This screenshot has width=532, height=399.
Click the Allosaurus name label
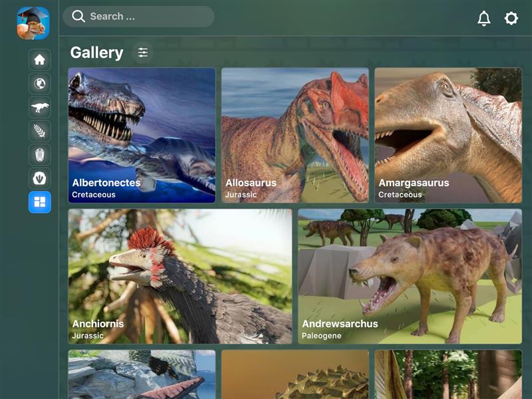point(251,182)
